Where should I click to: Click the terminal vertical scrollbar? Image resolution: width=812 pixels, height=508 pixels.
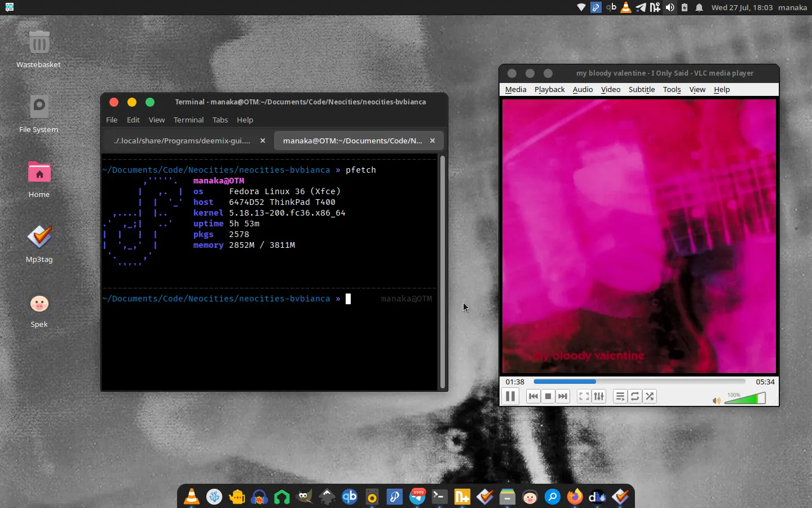443,271
